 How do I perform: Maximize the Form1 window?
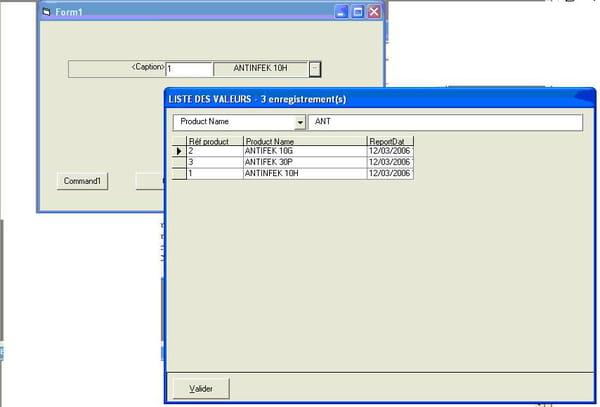[358, 12]
